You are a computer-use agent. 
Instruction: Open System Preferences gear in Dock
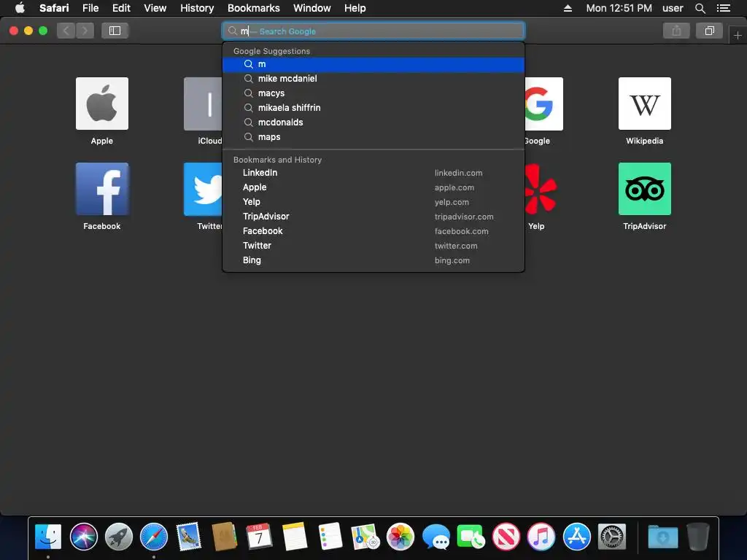[x=612, y=537]
